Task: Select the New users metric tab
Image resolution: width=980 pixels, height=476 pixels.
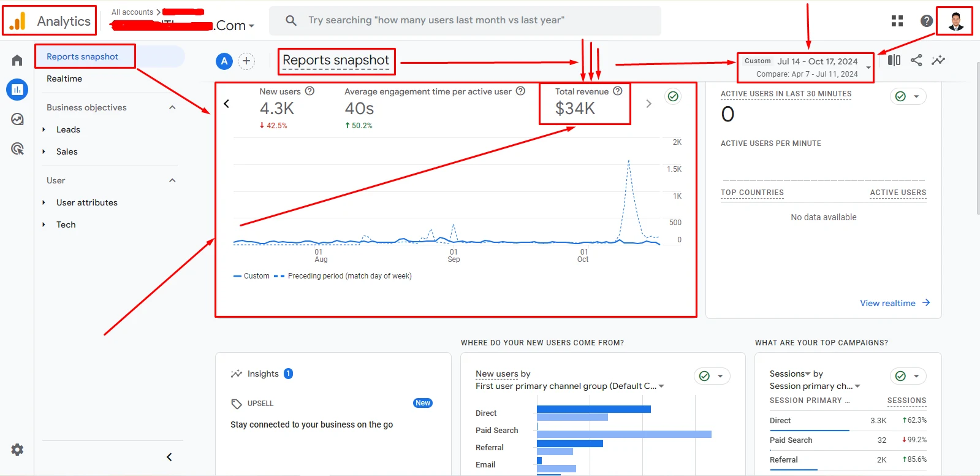Action: point(286,107)
